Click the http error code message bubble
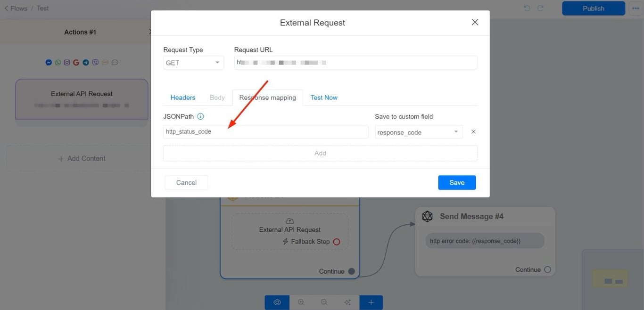Image resolution: width=644 pixels, height=310 pixels. pos(485,241)
